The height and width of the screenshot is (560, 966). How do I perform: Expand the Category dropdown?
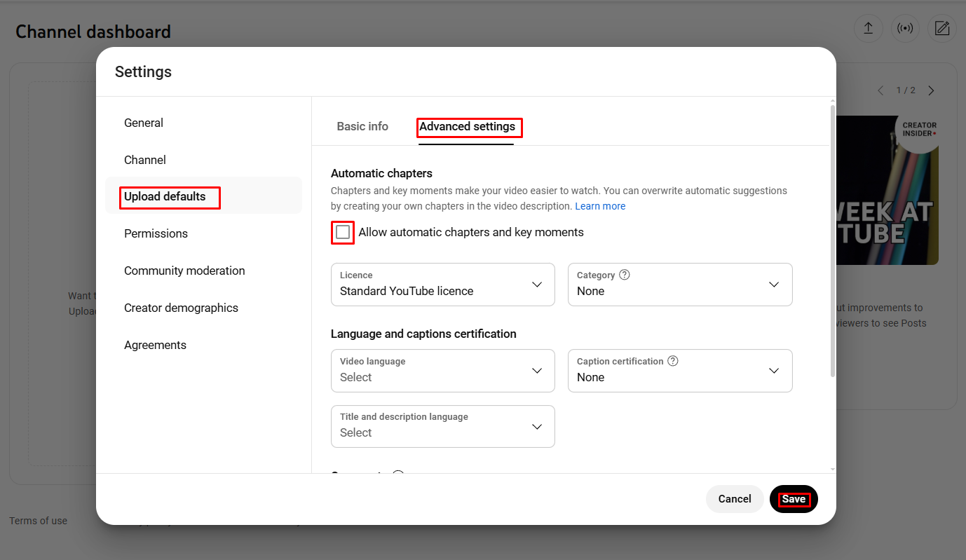pos(679,285)
